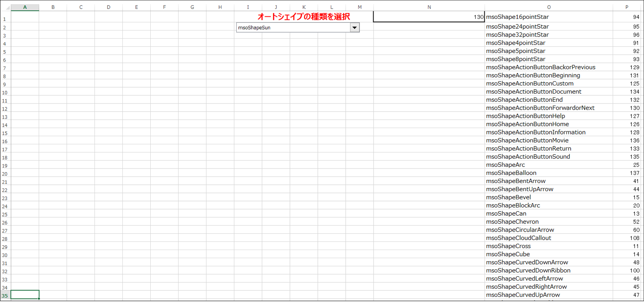Click the column P header
Image resolution: width=644 pixels, height=302 pixels.
click(x=627, y=7)
